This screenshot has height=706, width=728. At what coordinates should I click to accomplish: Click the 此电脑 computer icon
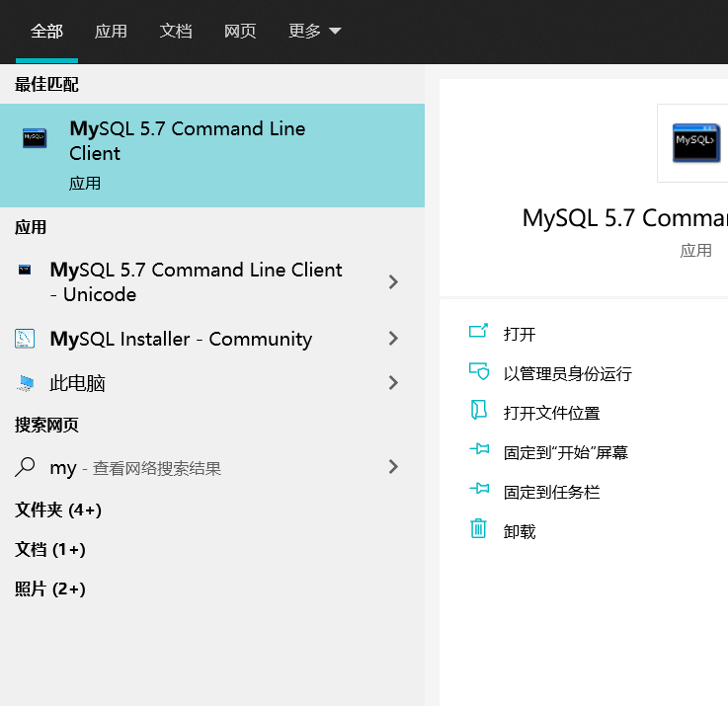pyautogui.click(x=26, y=383)
